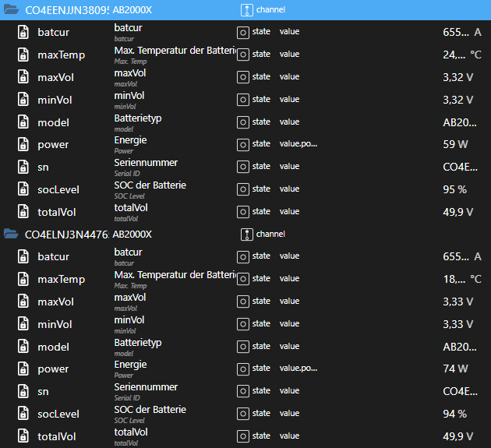491x448 pixels.
Task: Click state type icon in 24 °C maxTemp row
Action: point(243,55)
